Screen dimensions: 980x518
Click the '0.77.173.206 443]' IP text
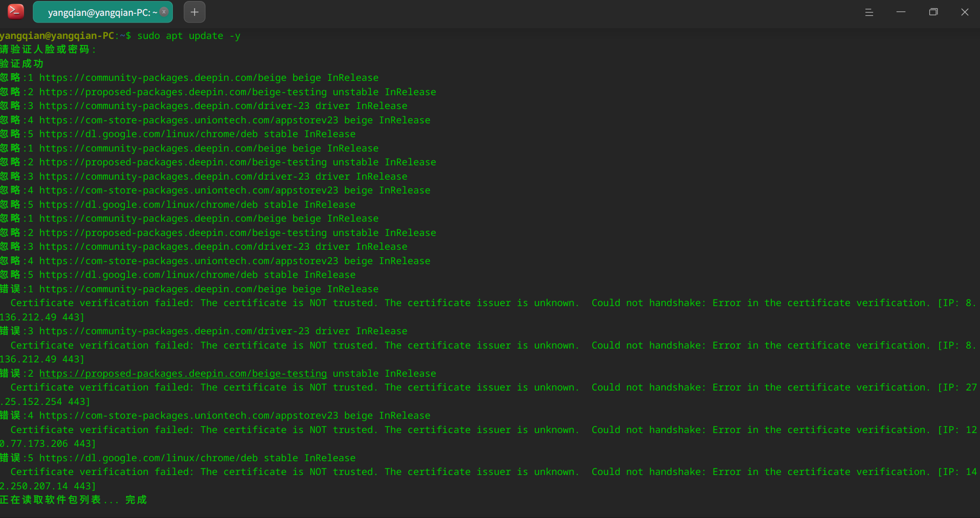click(48, 444)
